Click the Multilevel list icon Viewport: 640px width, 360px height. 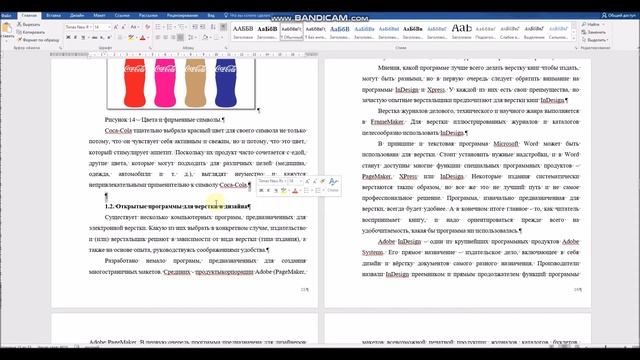[x=182, y=27]
